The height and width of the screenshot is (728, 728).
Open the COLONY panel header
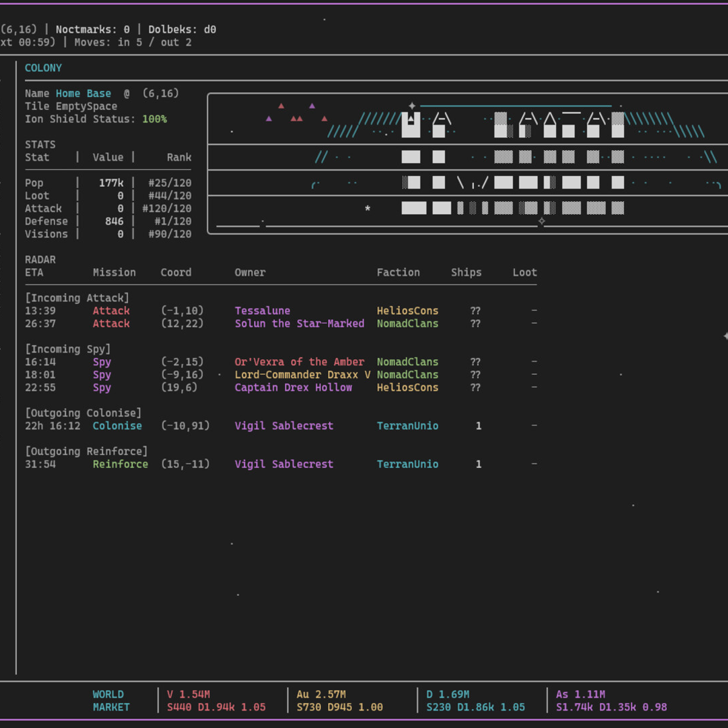click(x=43, y=68)
